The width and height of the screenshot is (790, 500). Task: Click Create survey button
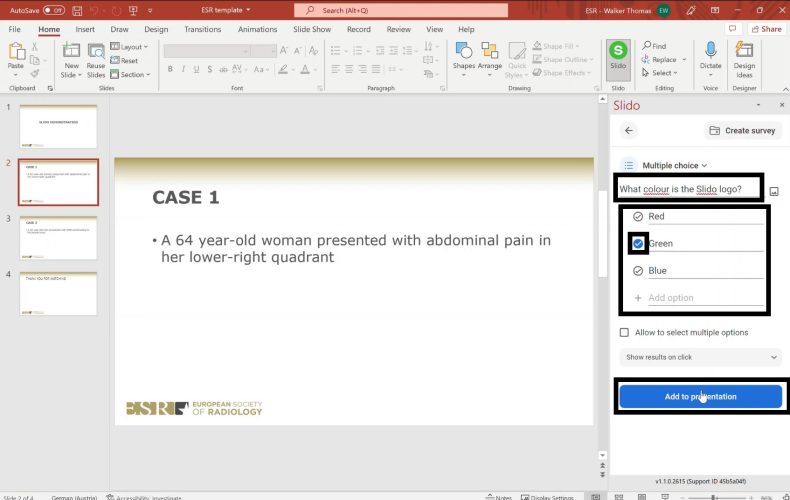743,131
